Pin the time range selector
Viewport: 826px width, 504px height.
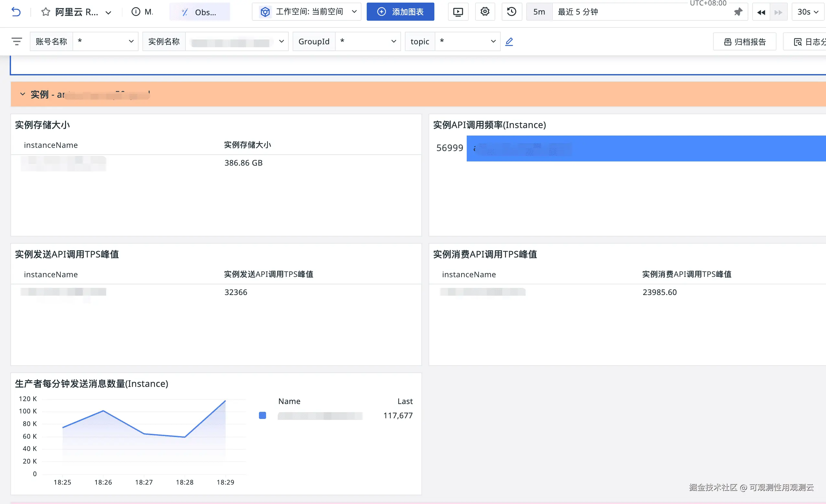tap(738, 12)
